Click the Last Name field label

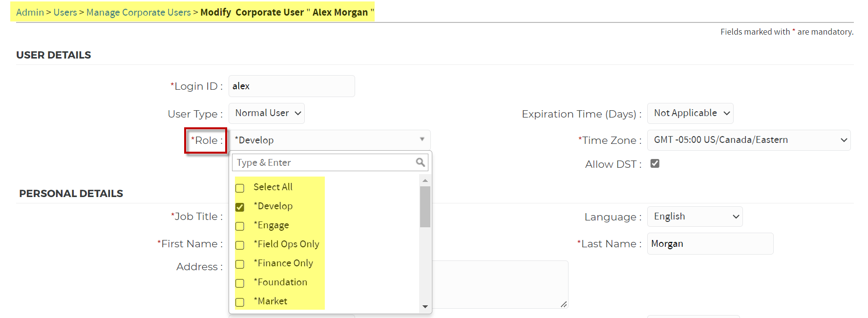(x=609, y=244)
